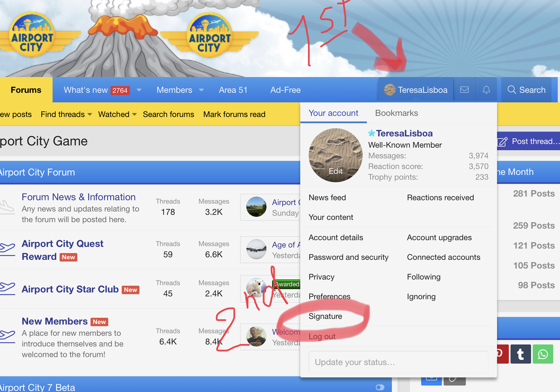Viewport: 560px width, 392px height.
Task: Click Edit on profile avatar
Action: click(335, 171)
